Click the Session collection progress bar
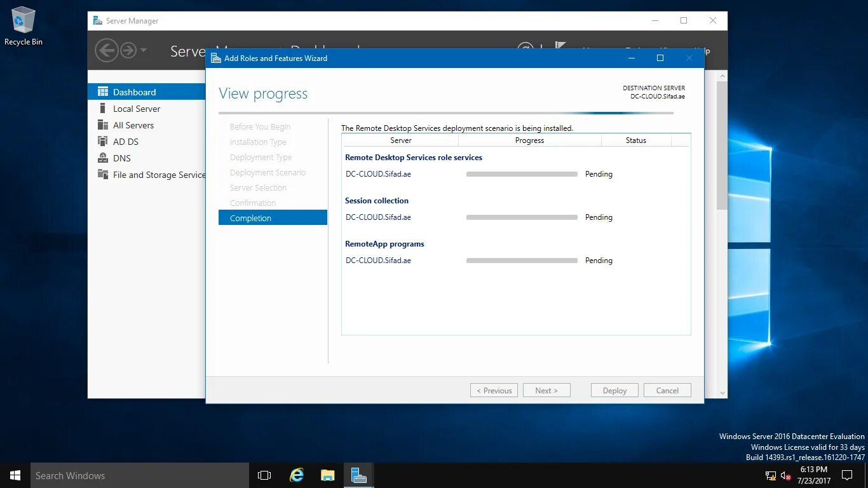Screen dimensions: 868x488 tap(522, 217)
